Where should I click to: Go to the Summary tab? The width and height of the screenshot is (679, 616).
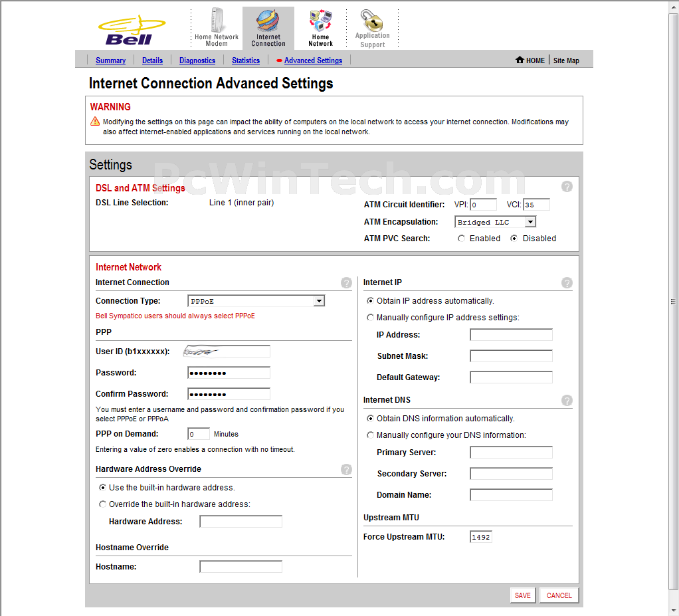110,60
